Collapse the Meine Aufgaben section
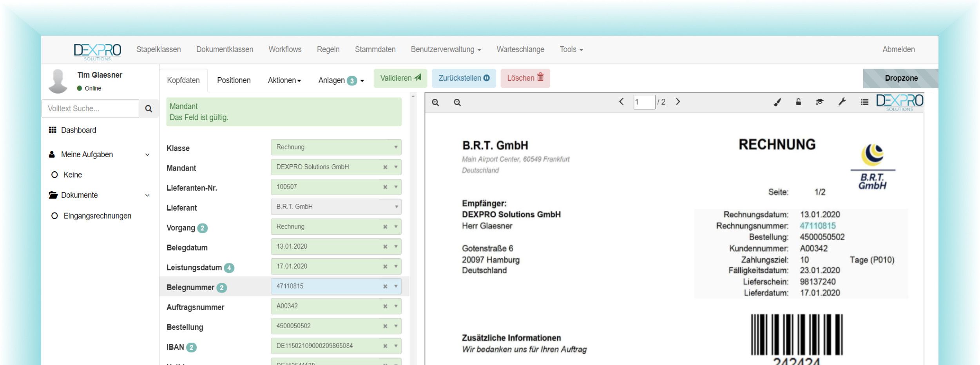The image size is (980, 365). click(147, 155)
